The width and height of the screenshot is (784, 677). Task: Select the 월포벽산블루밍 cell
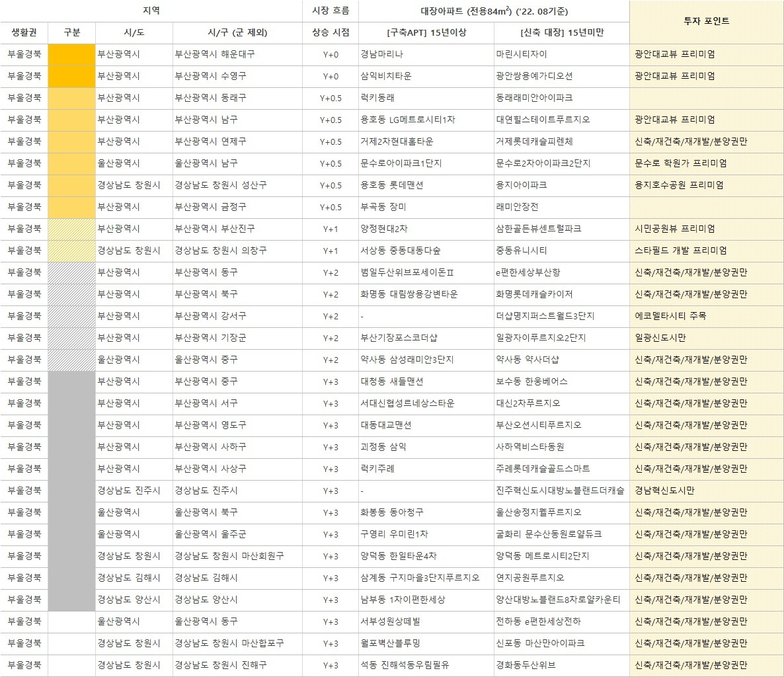point(426,643)
